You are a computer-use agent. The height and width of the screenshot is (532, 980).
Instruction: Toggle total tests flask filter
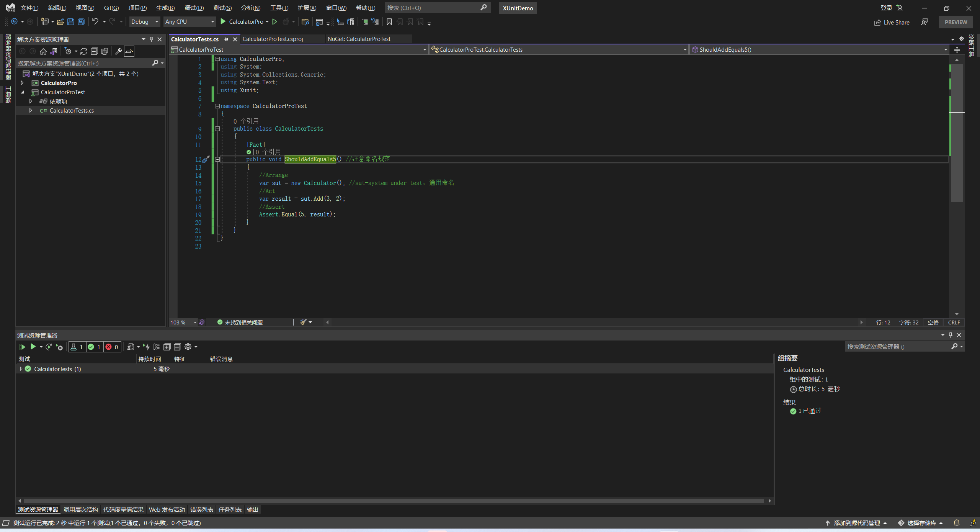(x=77, y=347)
